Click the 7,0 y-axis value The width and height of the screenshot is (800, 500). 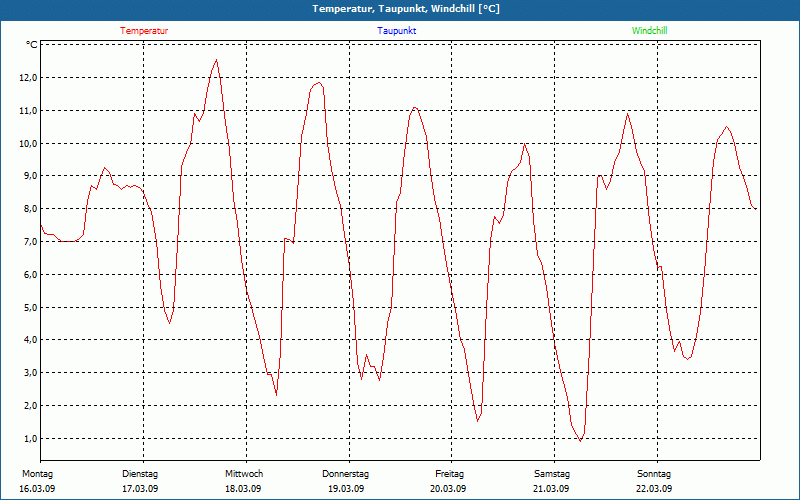[x=29, y=242]
